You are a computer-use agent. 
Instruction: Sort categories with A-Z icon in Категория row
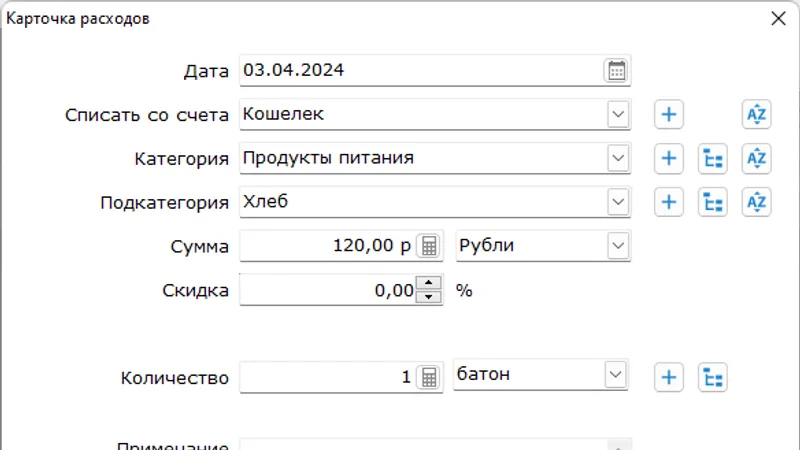[x=757, y=158]
